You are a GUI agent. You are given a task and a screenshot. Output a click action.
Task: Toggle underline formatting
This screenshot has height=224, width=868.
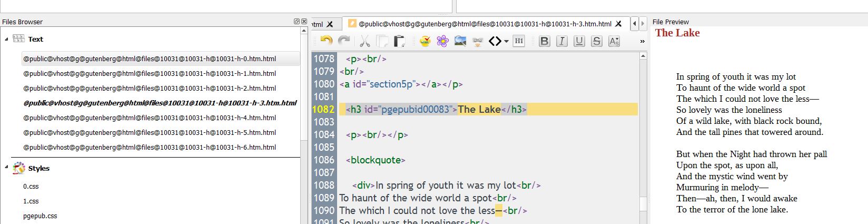(579, 41)
